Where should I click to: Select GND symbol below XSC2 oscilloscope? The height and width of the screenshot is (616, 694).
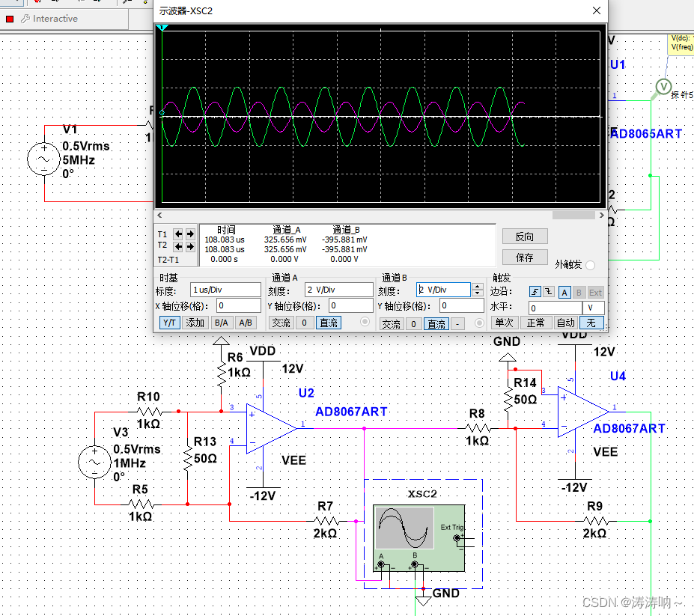pyautogui.click(x=424, y=600)
